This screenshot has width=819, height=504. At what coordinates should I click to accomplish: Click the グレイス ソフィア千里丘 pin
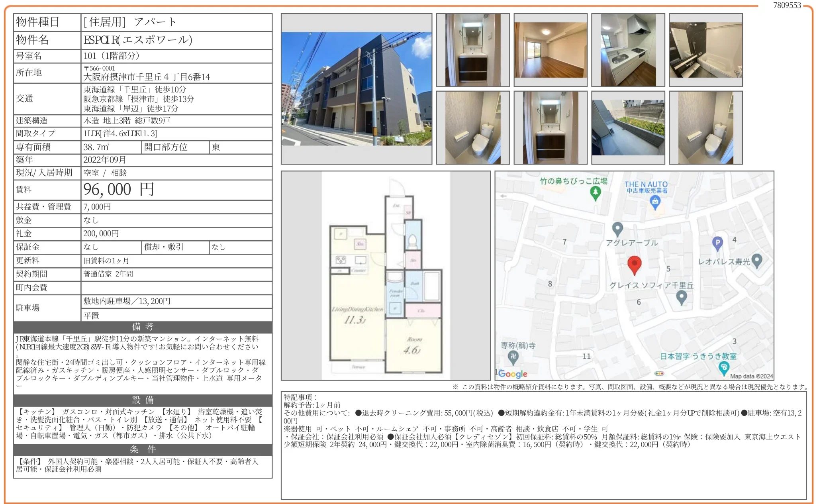682,297
